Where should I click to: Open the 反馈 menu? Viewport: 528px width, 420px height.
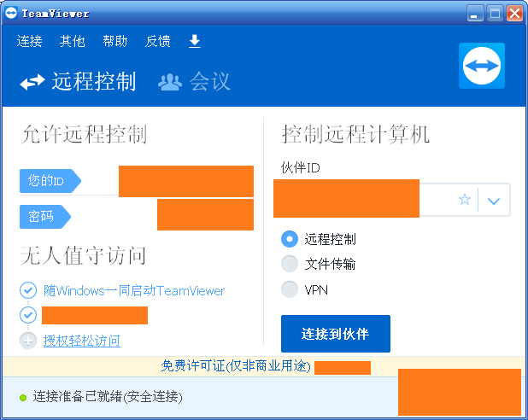157,41
